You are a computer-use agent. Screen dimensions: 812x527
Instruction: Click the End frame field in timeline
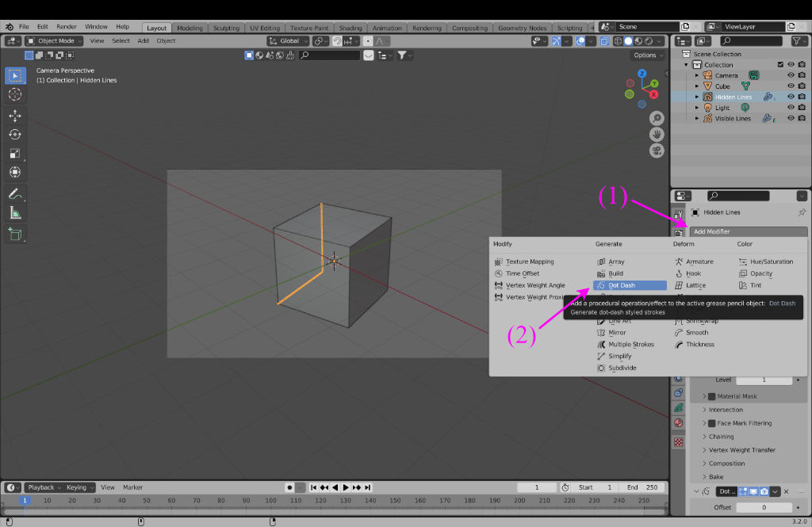(x=643, y=487)
